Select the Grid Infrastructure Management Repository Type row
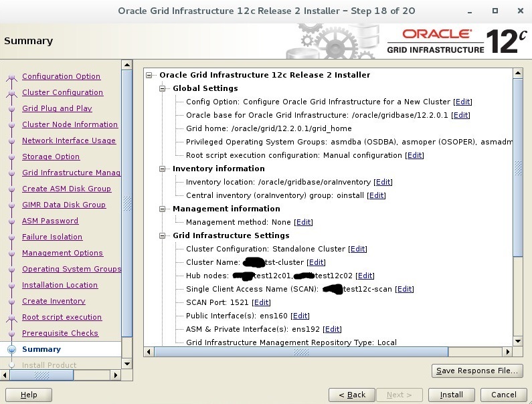Viewport: 532px width, 404px height. point(291,342)
